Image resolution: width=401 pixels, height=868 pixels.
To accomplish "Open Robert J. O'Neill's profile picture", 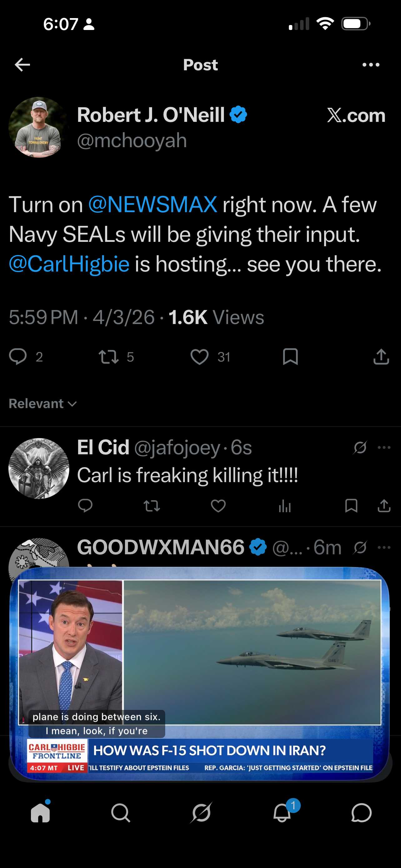I will click(x=39, y=127).
